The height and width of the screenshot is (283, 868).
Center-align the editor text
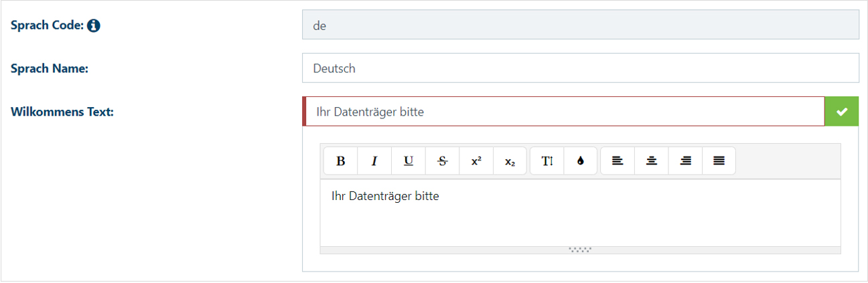click(652, 161)
